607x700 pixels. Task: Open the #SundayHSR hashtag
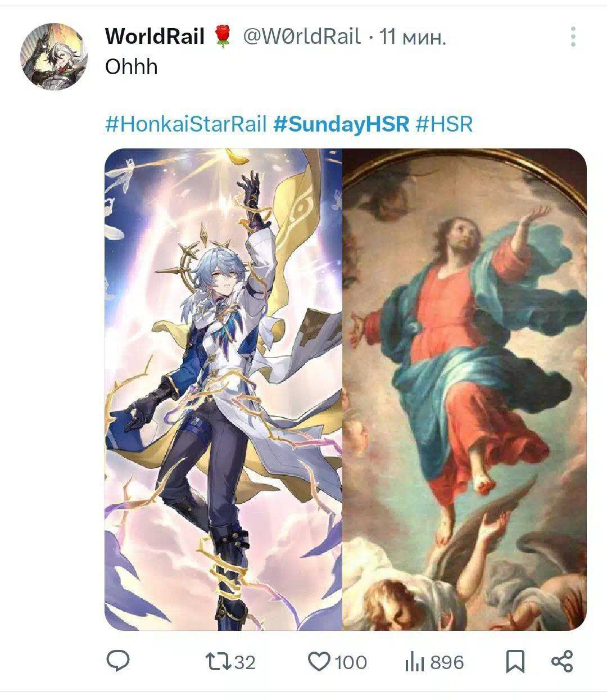click(341, 124)
